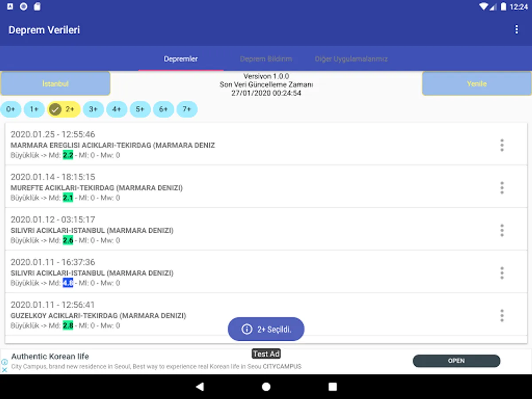Click the update time 27/01/2020 00:24:54
Screen dimensions: 532x399
pyautogui.click(x=266, y=93)
